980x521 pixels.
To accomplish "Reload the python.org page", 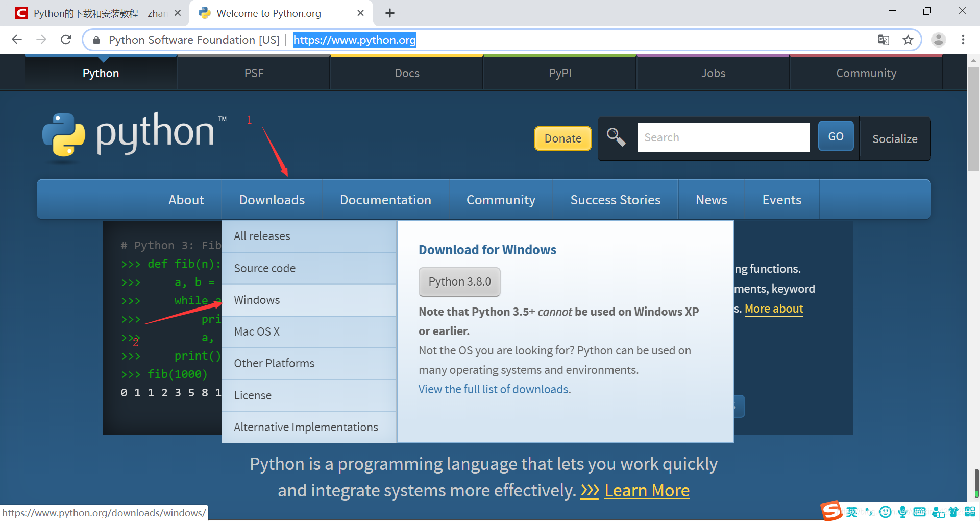I will 66,40.
